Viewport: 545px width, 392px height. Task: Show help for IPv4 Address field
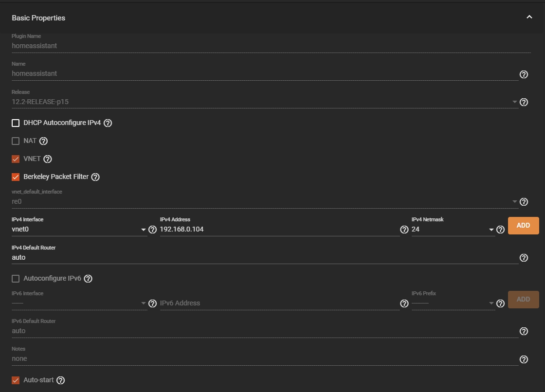tap(404, 230)
